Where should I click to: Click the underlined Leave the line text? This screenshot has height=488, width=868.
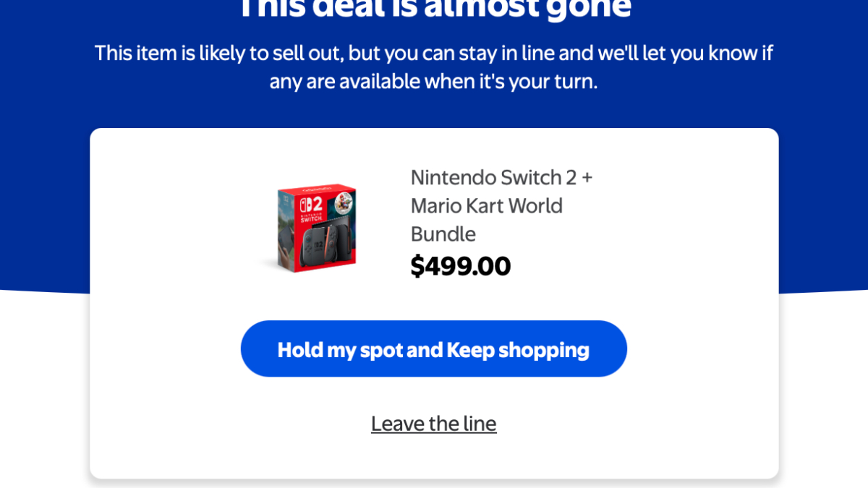[x=433, y=424]
